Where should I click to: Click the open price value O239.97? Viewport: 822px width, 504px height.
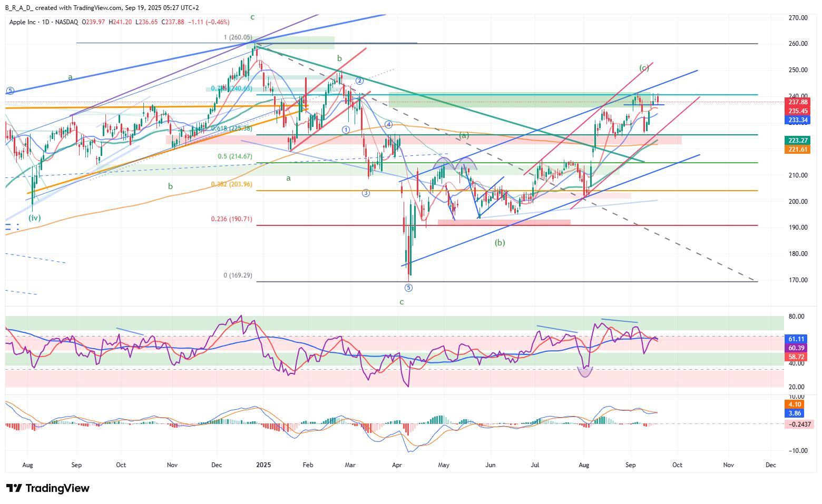(93, 22)
